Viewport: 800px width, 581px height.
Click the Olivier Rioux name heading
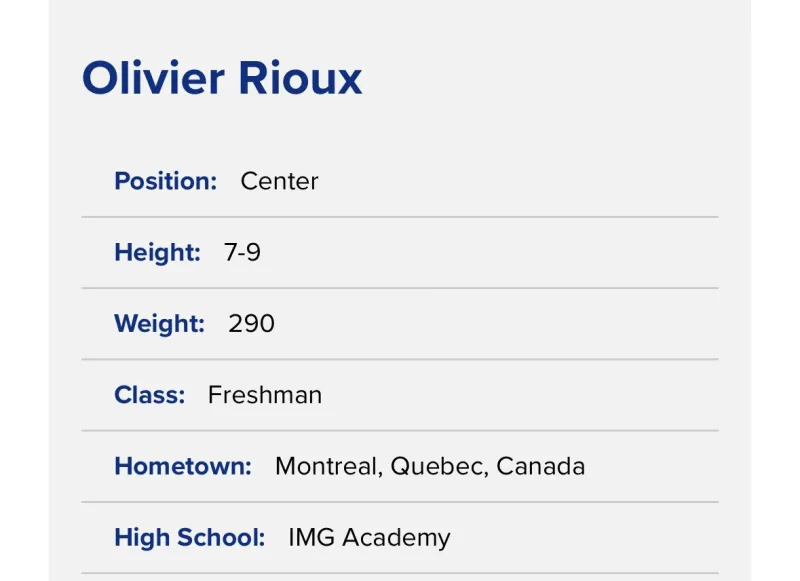(x=222, y=78)
